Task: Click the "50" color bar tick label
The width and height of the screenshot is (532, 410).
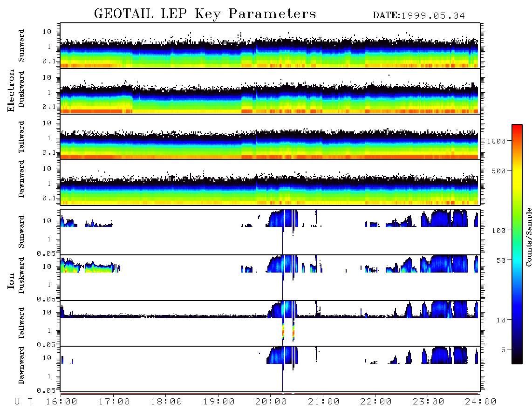Action: click(501, 260)
